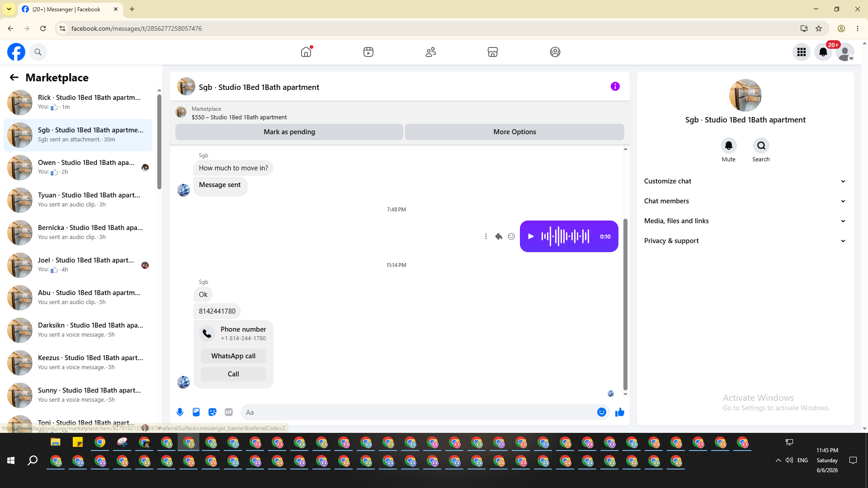Open Windows Start menu
This screenshot has height=488, width=868.
(11, 460)
